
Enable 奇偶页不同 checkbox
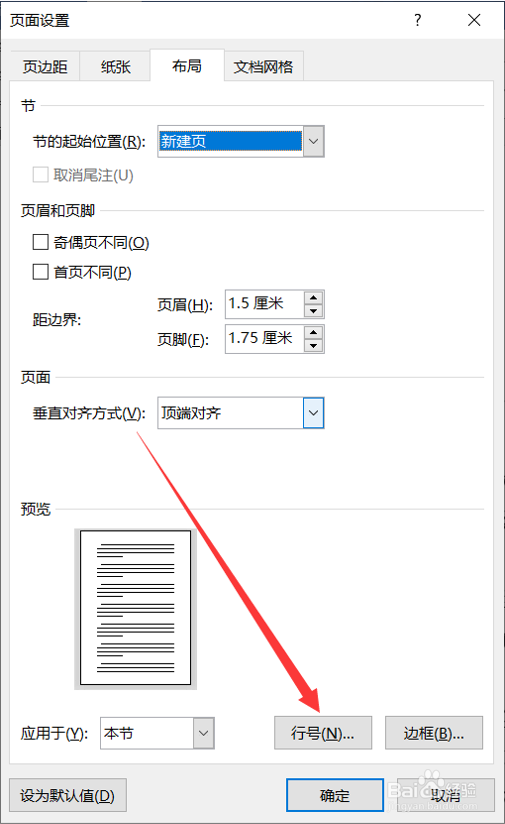coord(40,242)
